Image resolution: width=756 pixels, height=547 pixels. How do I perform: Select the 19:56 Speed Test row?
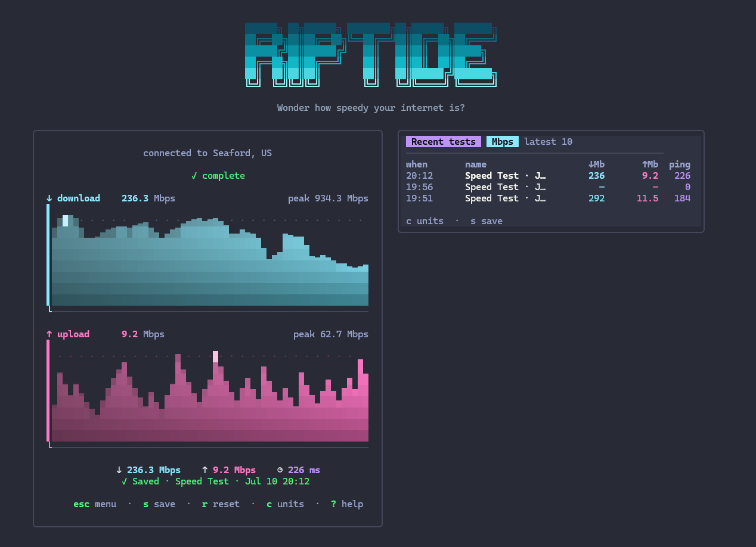(x=548, y=187)
